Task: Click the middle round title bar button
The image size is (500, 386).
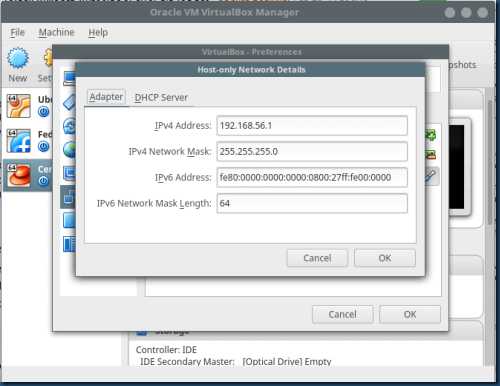Action: point(466,13)
